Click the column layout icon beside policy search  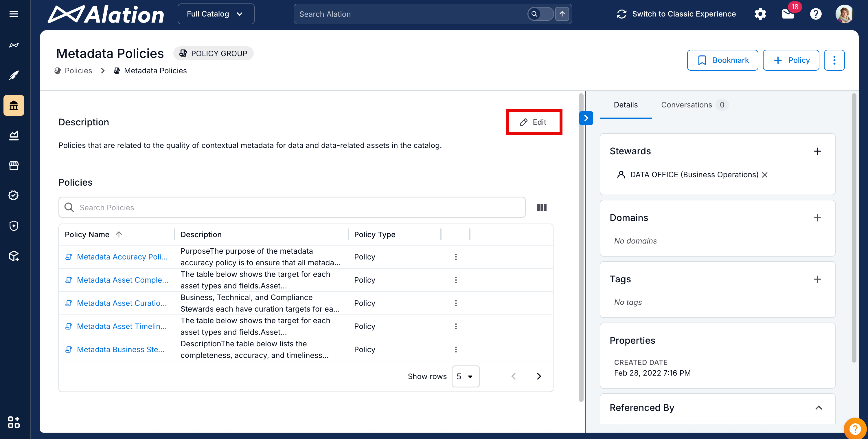(x=542, y=207)
